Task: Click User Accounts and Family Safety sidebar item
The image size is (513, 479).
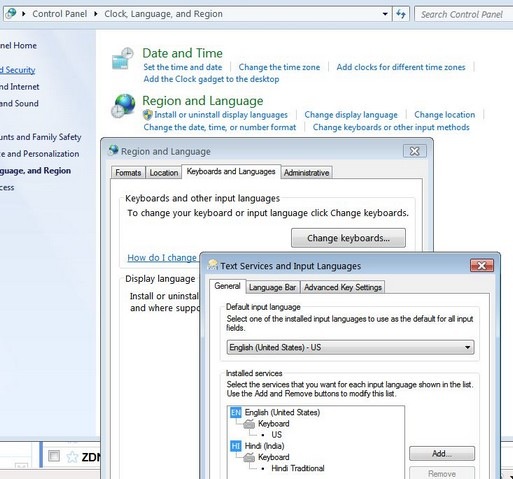Action: (41, 137)
